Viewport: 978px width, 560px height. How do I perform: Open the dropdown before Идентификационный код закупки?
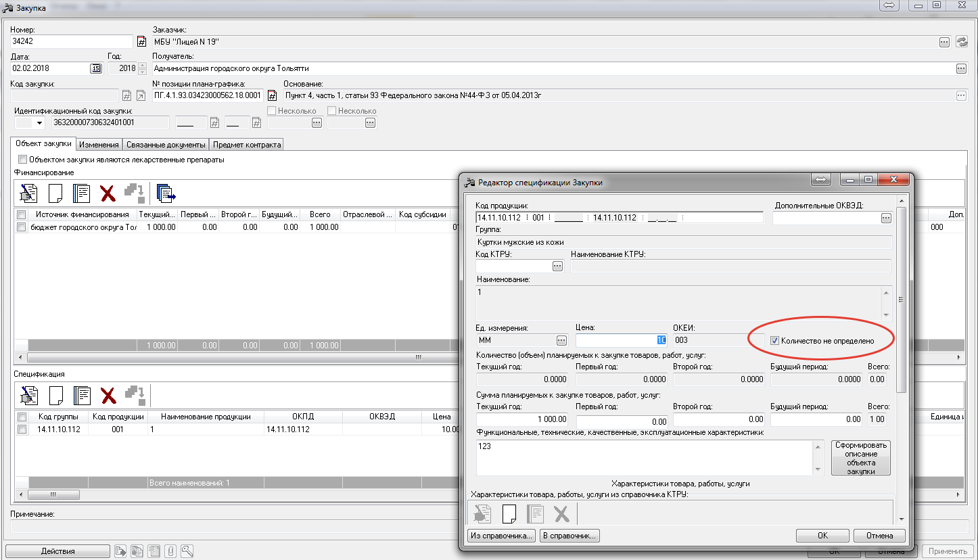coord(39,123)
